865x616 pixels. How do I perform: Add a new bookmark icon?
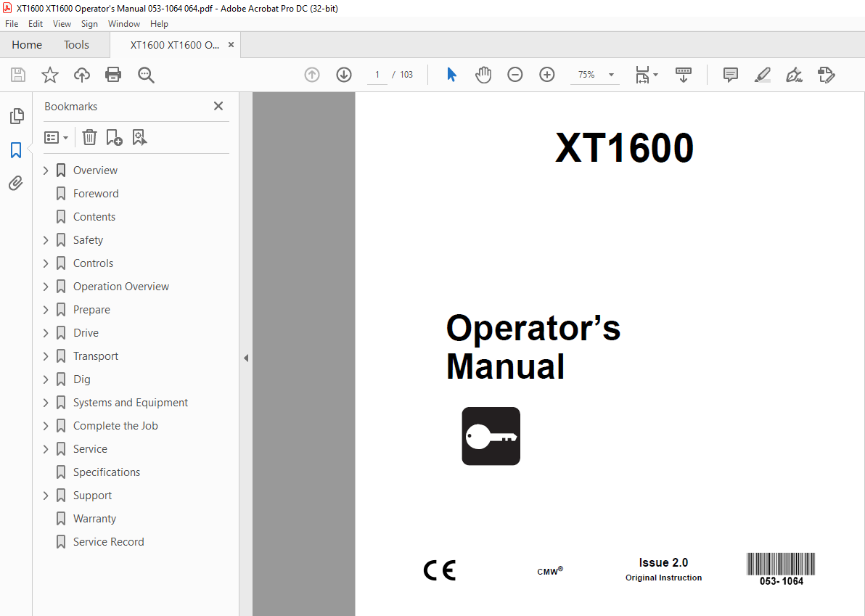pyautogui.click(x=114, y=137)
